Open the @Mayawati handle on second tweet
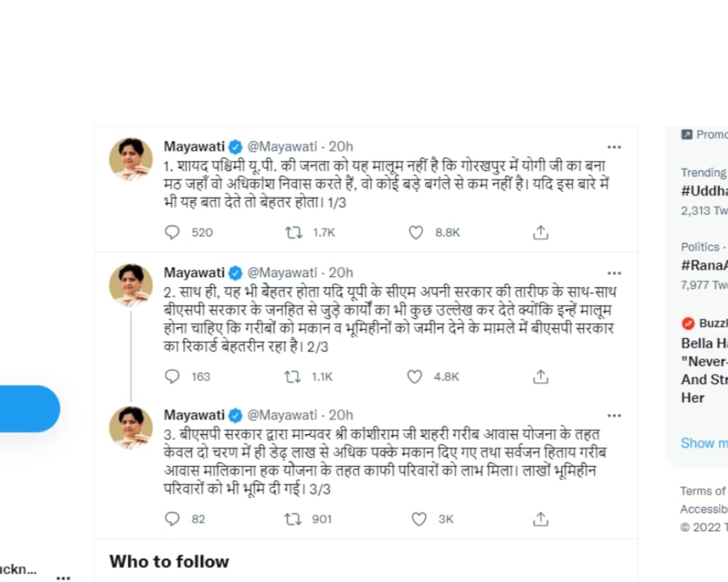728x582 pixels. point(282,272)
